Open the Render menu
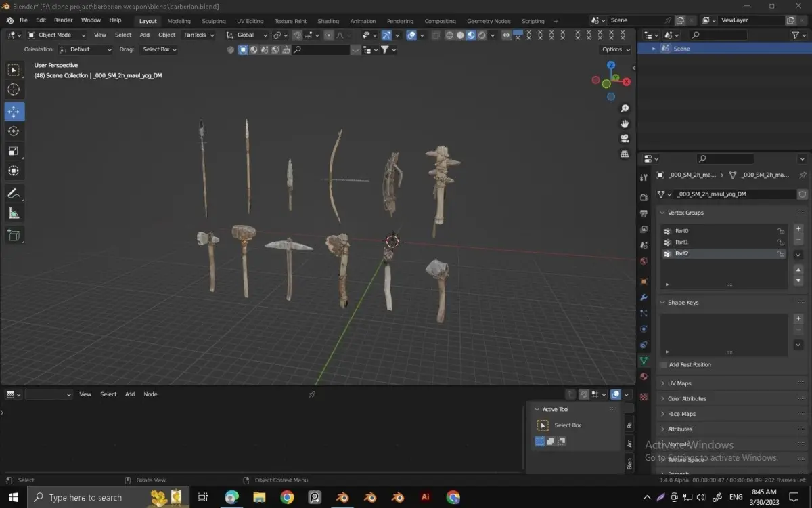The width and height of the screenshot is (812, 508). [63, 20]
